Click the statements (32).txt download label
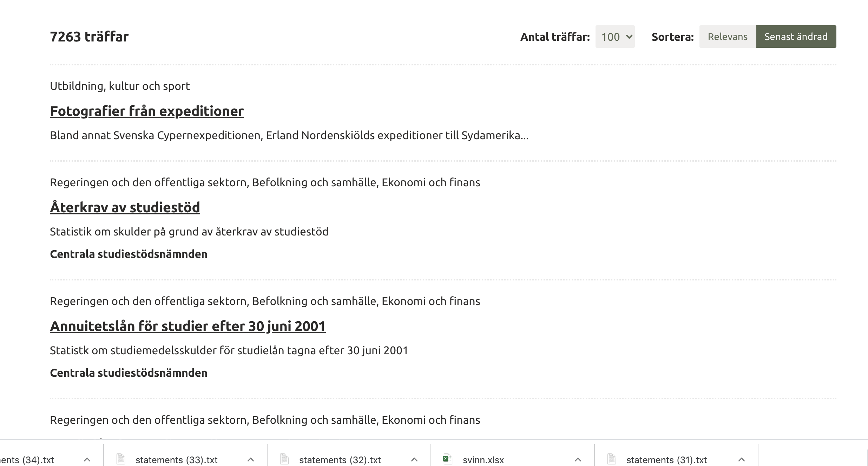 pyautogui.click(x=340, y=460)
